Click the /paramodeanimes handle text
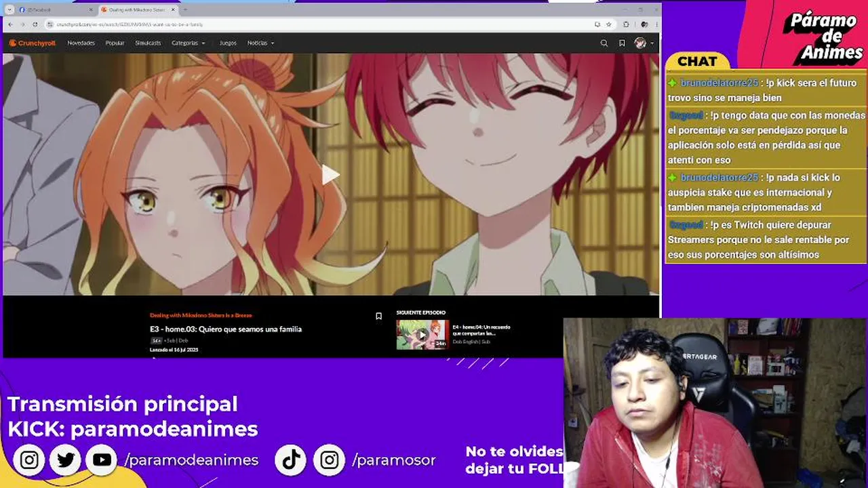 [x=191, y=460]
